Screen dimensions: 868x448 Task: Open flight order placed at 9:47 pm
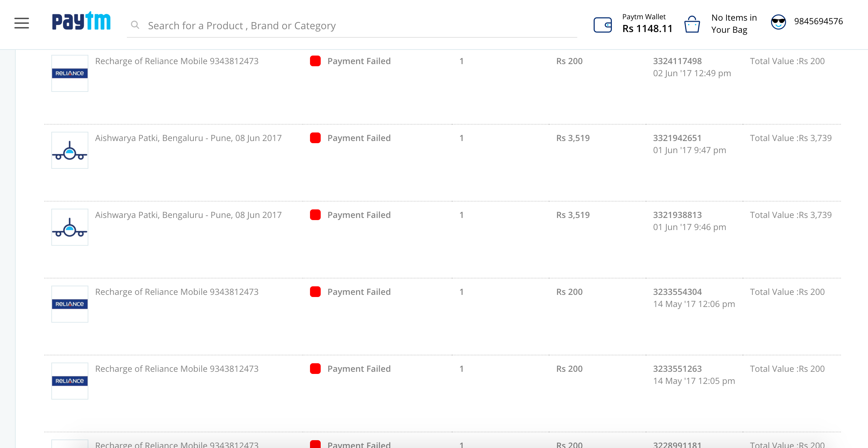[x=188, y=138]
